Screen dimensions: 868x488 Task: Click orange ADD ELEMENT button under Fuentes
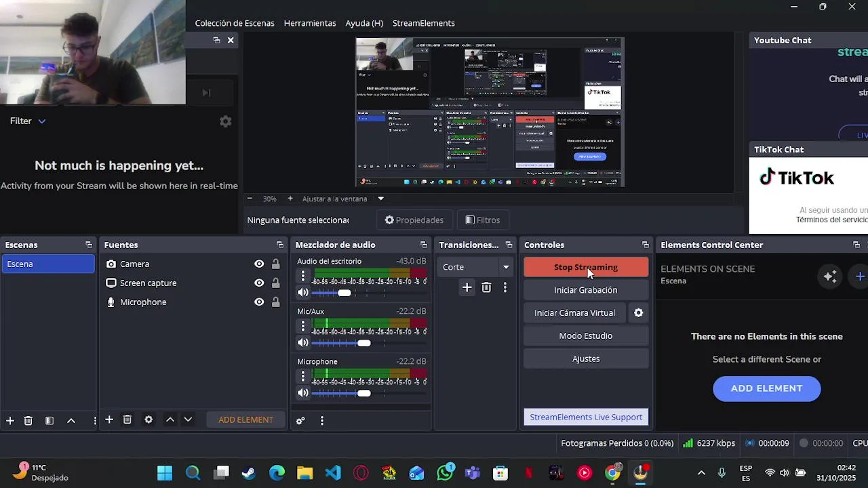pyautogui.click(x=245, y=420)
